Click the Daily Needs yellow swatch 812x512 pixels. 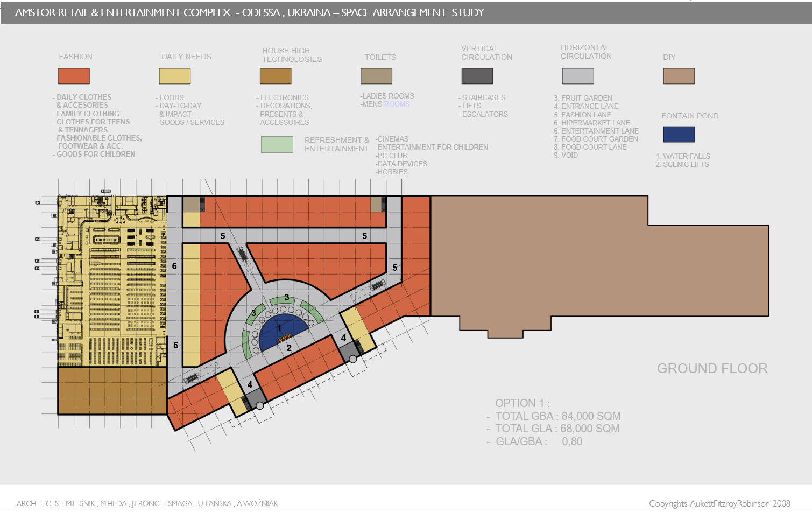click(x=175, y=76)
